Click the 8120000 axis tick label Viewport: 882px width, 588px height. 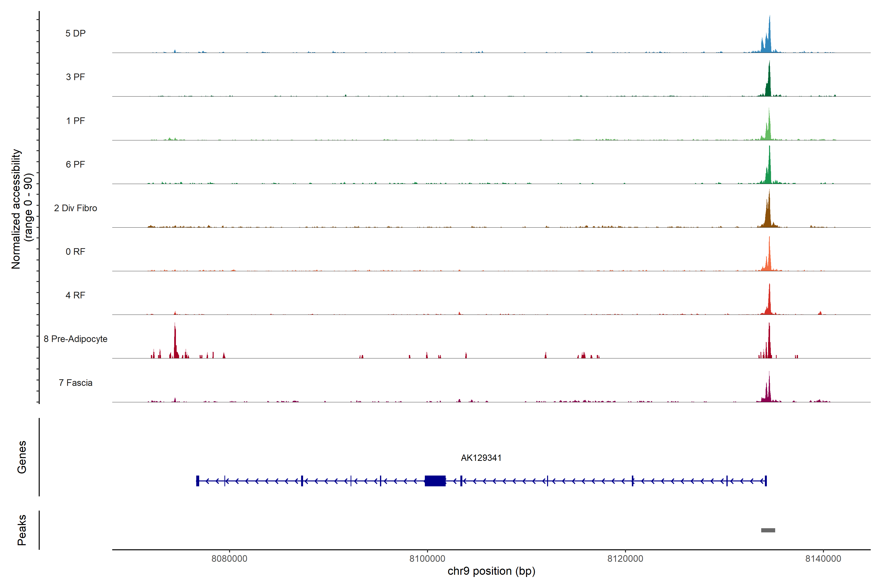click(x=625, y=559)
